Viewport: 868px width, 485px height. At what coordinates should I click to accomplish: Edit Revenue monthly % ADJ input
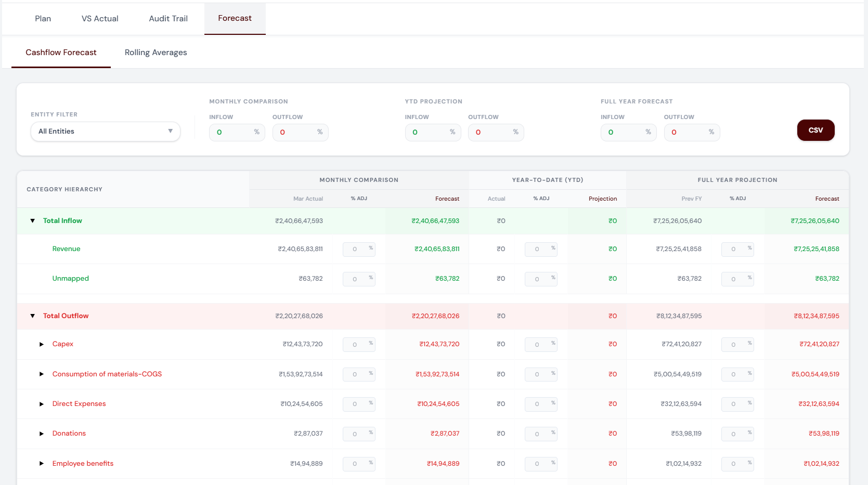tap(356, 250)
